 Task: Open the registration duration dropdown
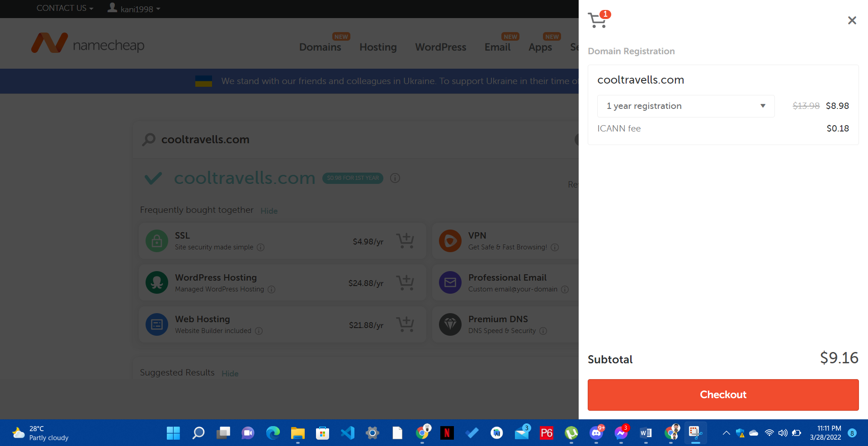tap(685, 106)
